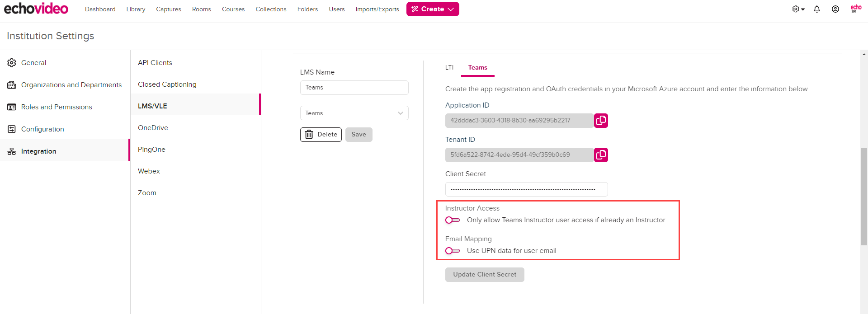Open the Dashboard menu item

point(100,9)
